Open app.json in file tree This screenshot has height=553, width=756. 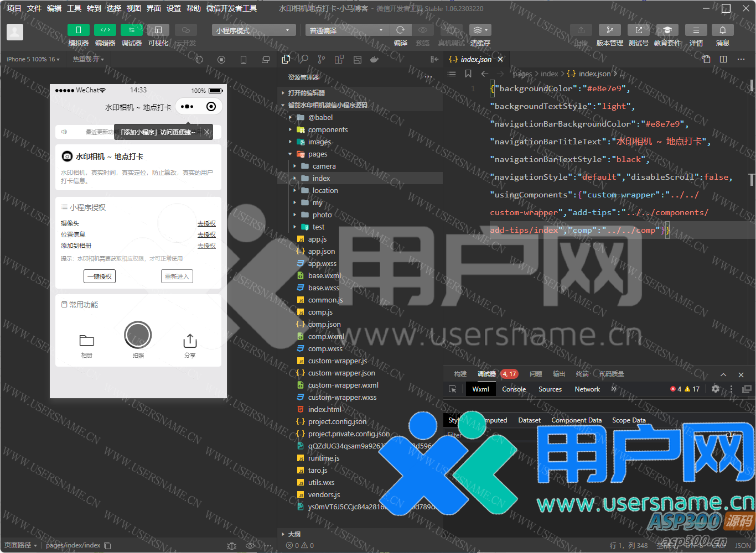[x=321, y=251]
